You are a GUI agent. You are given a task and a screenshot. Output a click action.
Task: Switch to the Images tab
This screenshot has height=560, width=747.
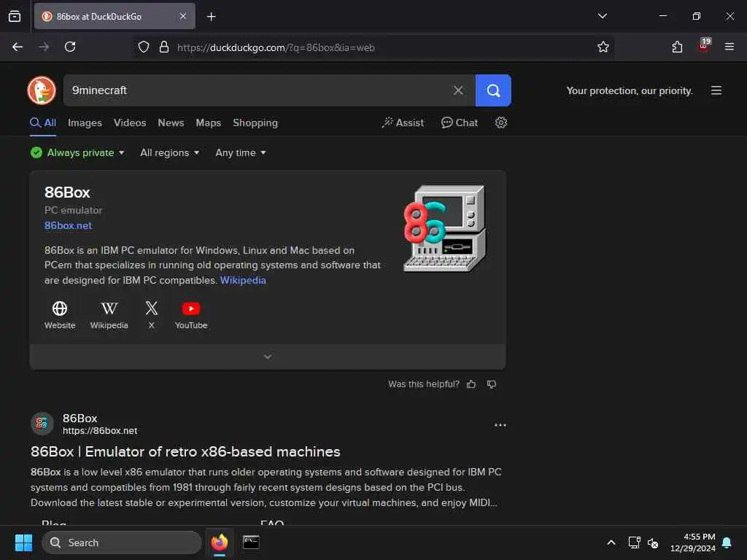click(x=85, y=122)
